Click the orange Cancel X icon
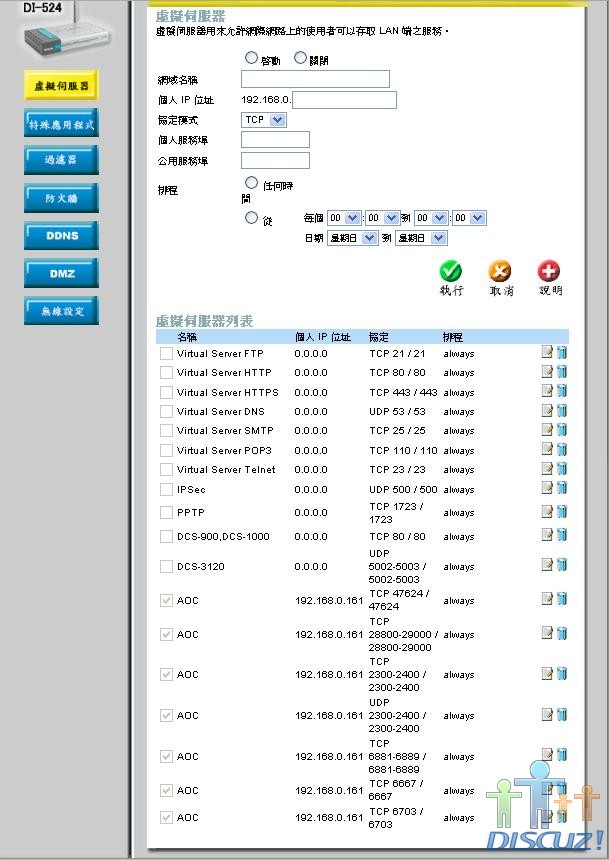This screenshot has width=609, height=860. [x=500, y=270]
